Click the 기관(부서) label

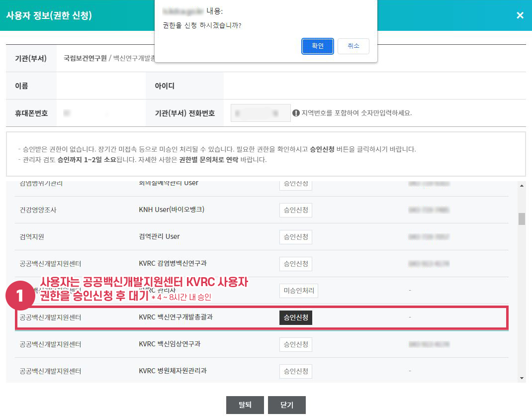click(x=30, y=58)
